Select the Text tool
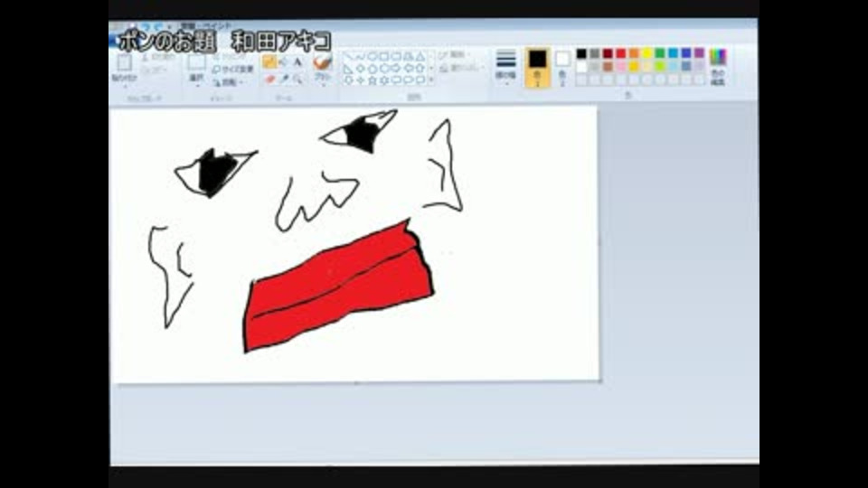Viewport: 868px width, 488px height. [298, 62]
